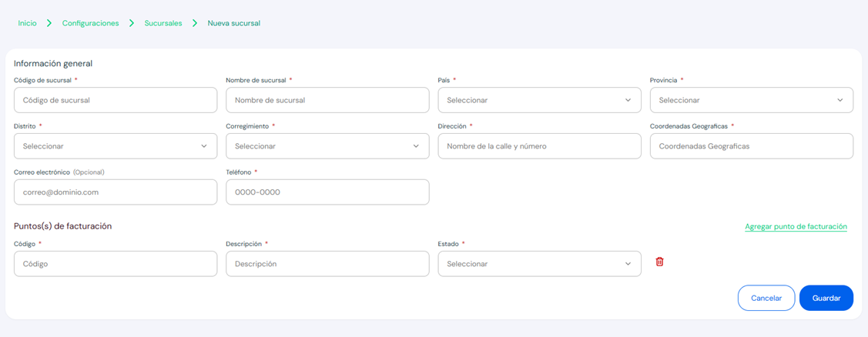
Task: Focus the Código de sucursal field
Action: click(116, 100)
